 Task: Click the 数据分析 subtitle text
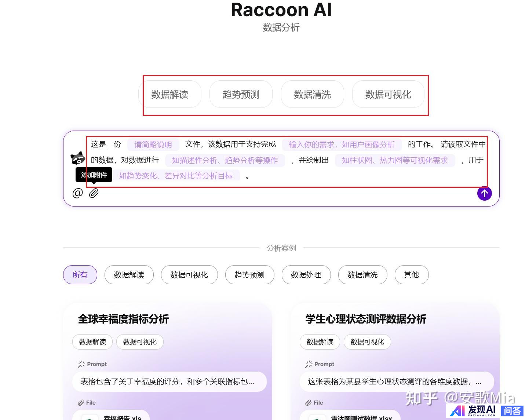pyautogui.click(x=281, y=28)
